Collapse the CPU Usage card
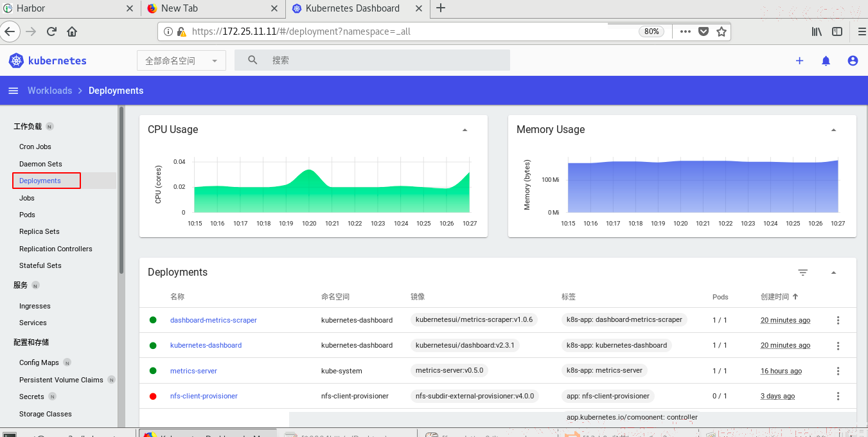The width and height of the screenshot is (868, 437). (465, 130)
